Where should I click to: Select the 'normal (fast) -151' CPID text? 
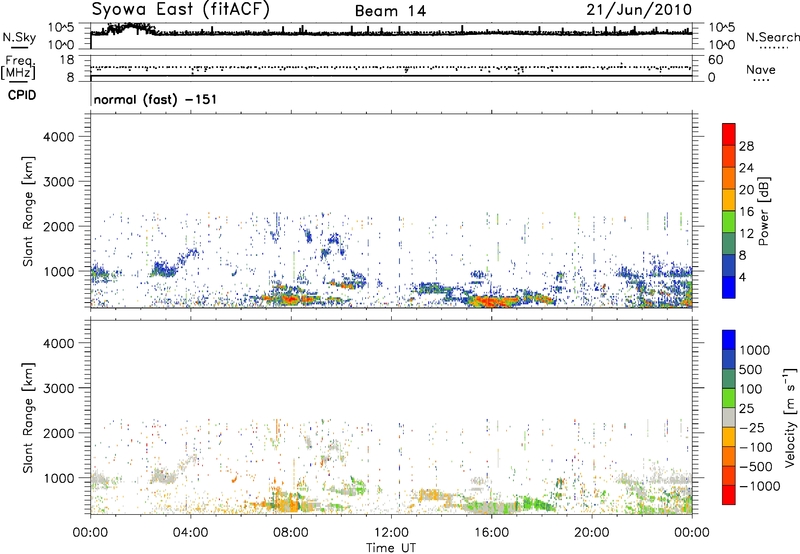tap(155, 99)
